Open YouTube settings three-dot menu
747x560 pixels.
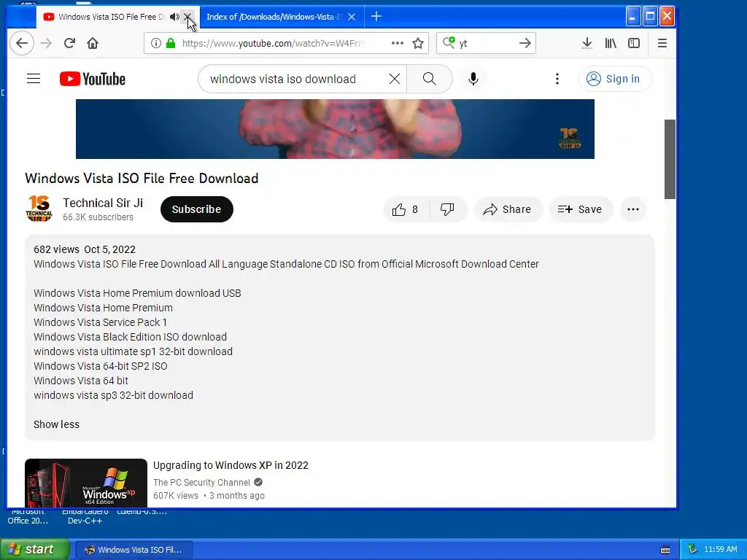(557, 79)
